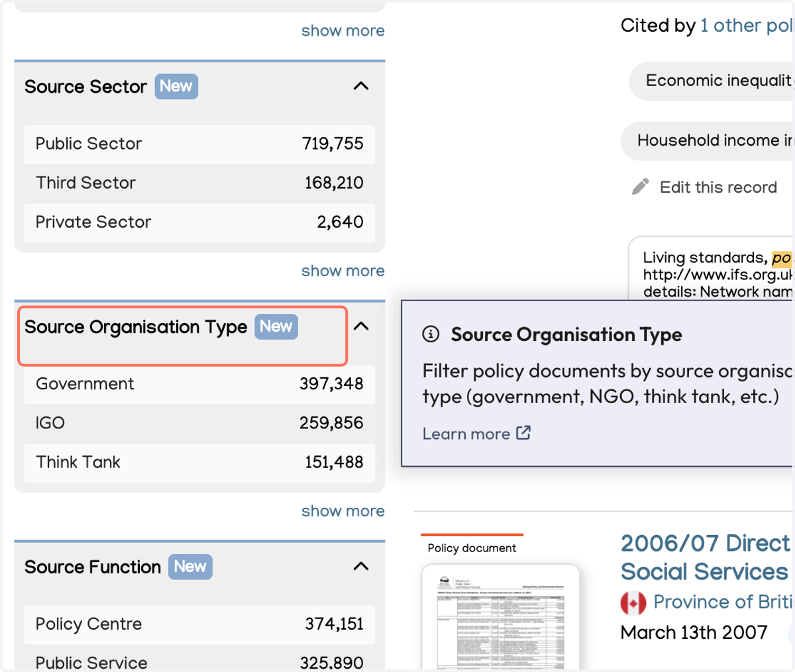Collapse the Source Organisation Type chevron
This screenshot has height=672, width=795.
point(361,326)
